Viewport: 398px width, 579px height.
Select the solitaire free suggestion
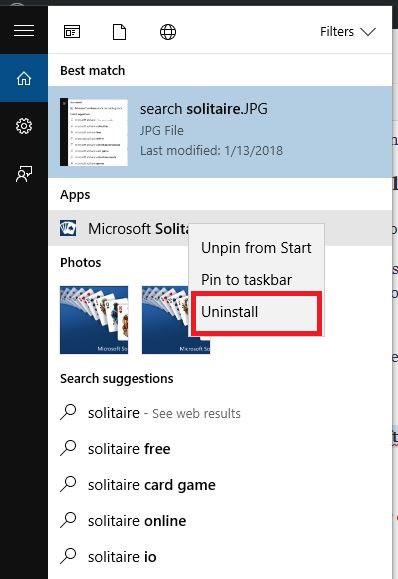click(220, 449)
